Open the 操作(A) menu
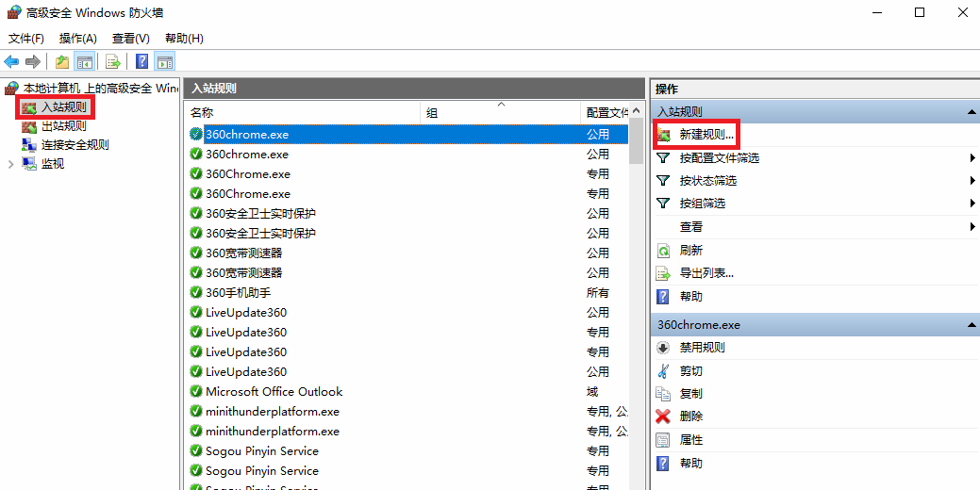Viewport: 980px width, 490px height. pyautogui.click(x=78, y=39)
